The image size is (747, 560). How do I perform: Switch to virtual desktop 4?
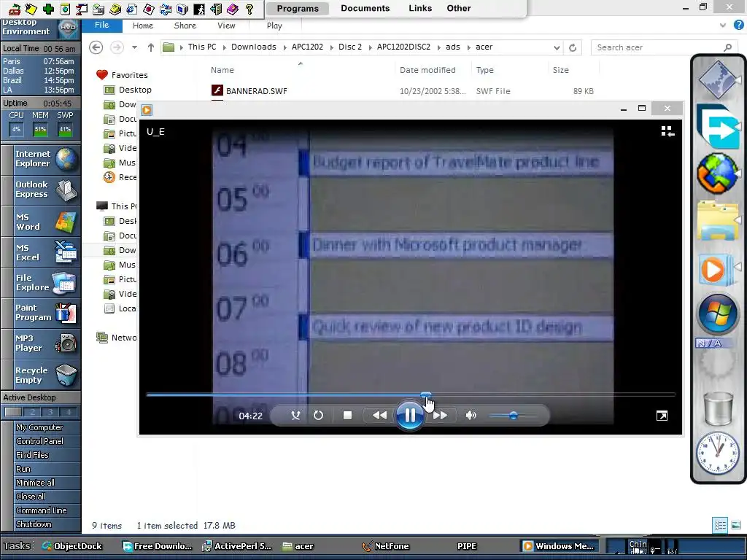tap(68, 412)
